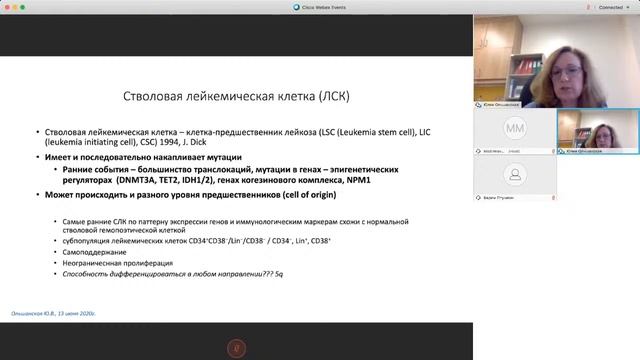Click the Webex icon beside bottom participant name
Screen dimensions: 640x360
click(x=478, y=198)
